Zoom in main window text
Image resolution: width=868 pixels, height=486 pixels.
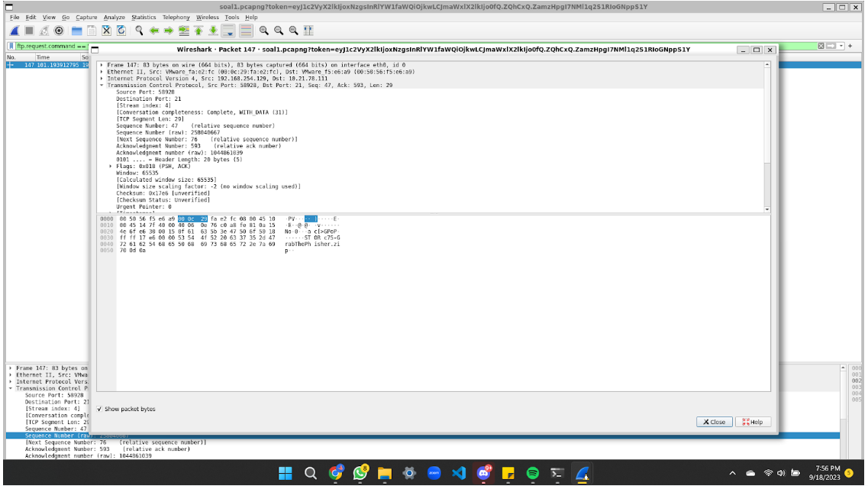point(264,31)
